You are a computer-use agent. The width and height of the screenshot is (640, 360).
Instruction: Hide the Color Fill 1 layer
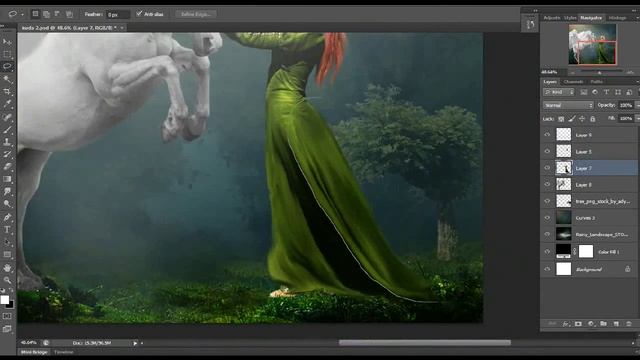point(547,252)
